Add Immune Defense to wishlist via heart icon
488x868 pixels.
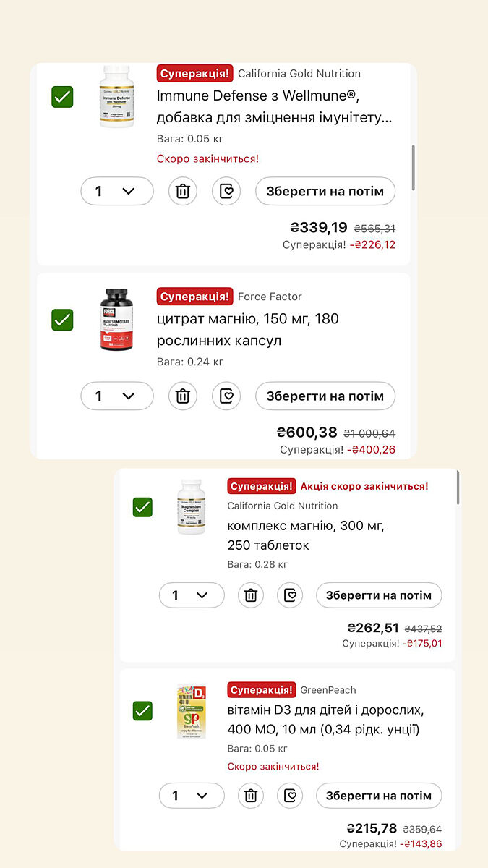point(226,192)
